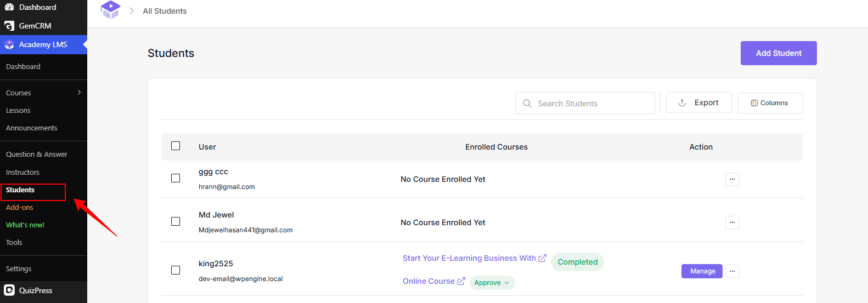Image resolution: width=868 pixels, height=303 pixels.
Task: Click the Add Student button
Action: pyautogui.click(x=779, y=53)
